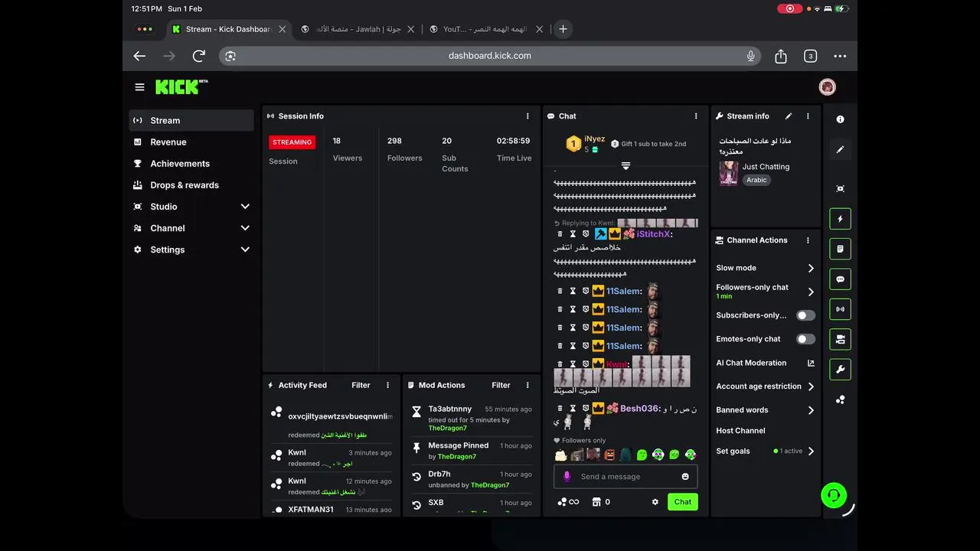The width and height of the screenshot is (980, 551).
Task: Open Session Info options menu
Action: (x=528, y=116)
